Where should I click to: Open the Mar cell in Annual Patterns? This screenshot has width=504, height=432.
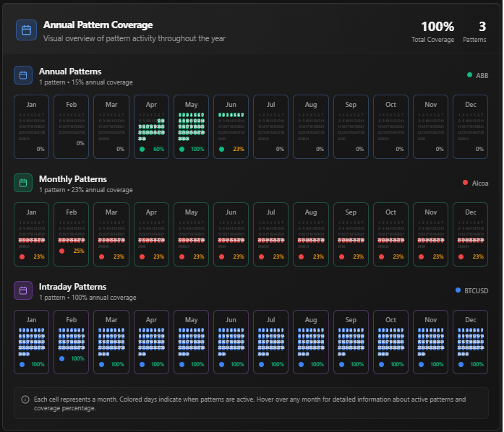(111, 126)
